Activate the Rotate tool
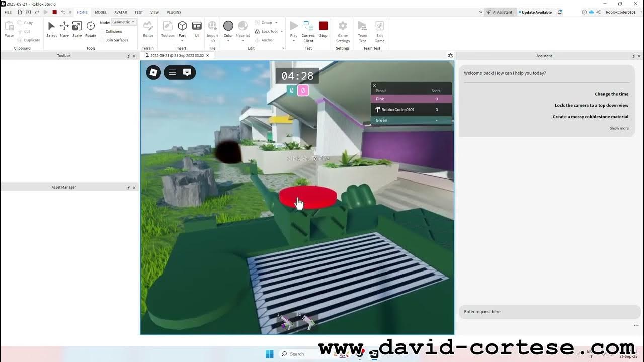The height and width of the screenshot is (362, 644). point(91,29)
